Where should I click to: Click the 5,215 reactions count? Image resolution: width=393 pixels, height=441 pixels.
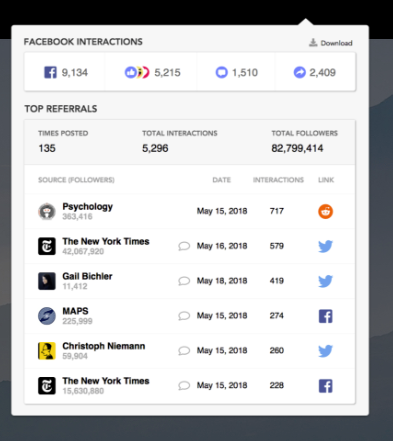167,72
